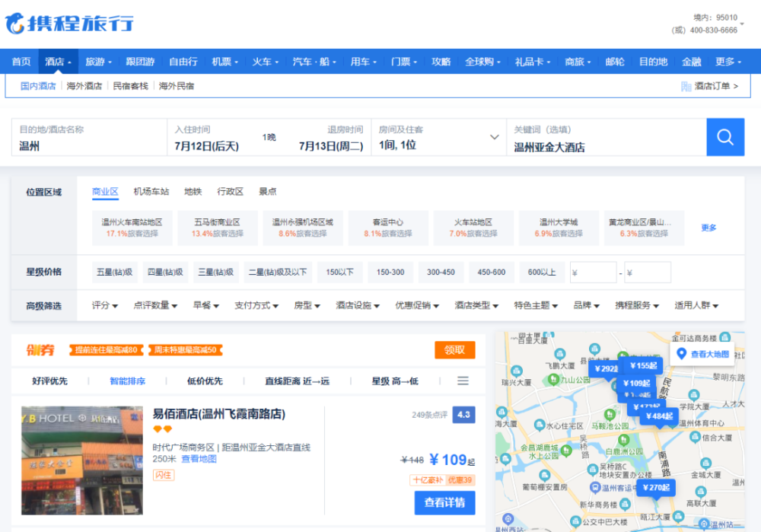This screenshot has height=532, width=761.
Task: Open the 适用人群 filter dropdown
Action: coord(696,305)
